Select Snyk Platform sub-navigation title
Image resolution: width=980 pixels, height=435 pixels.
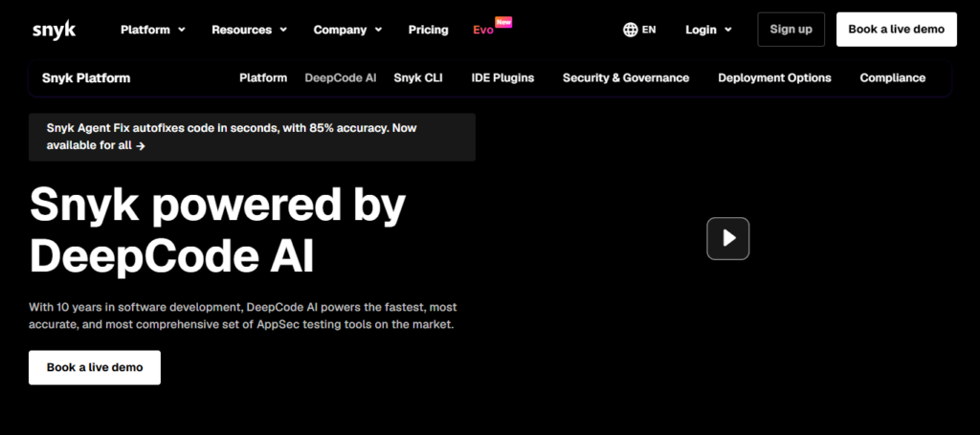point(86,78)
